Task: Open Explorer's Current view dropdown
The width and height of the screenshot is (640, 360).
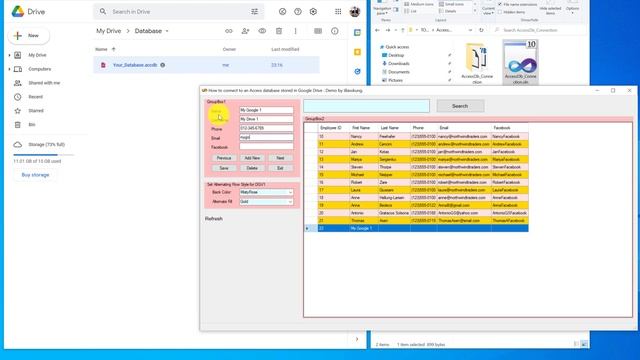Action: point(488,10)
